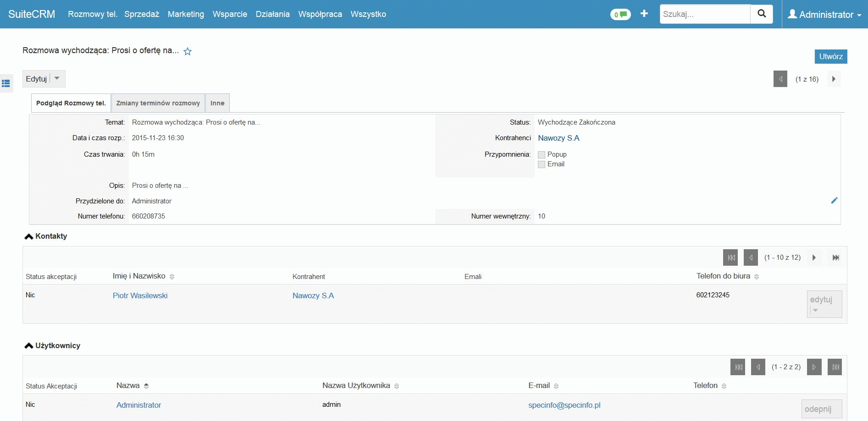Screen dimensions: 868x421
Task: Open the Rozmowy tel. menu
Action: point(93,14)
